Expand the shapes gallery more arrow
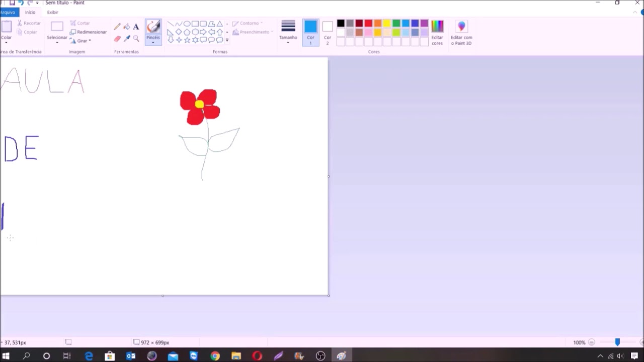 227,40
